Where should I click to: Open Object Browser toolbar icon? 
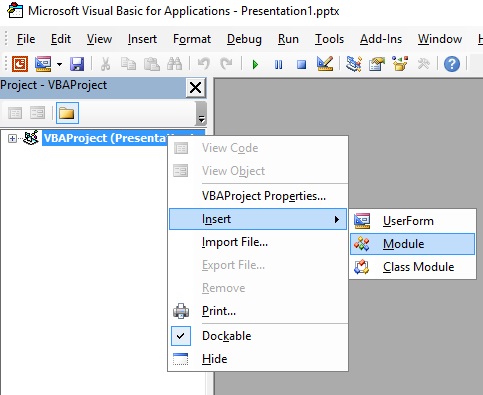tap(400, 63)
